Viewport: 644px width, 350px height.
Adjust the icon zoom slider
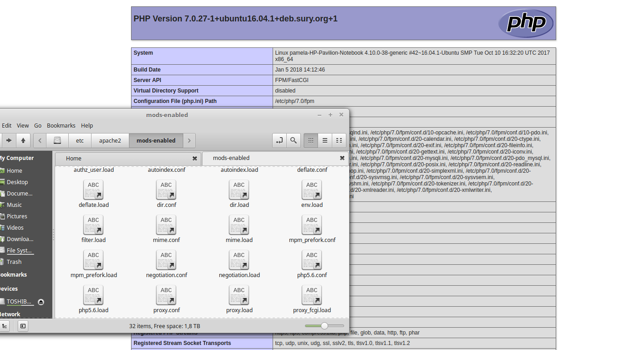pyautogui.click(x=325, y=326)
